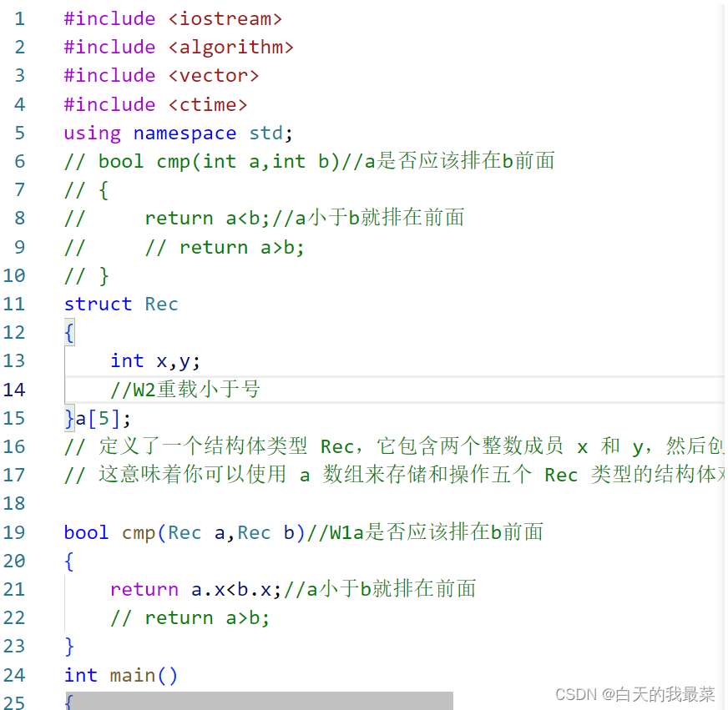Click the CSDN @白天的我最菜 watermark link
The width and height of the screenshot is (728, 710).
pyautogui.click(x=634, y=694)
